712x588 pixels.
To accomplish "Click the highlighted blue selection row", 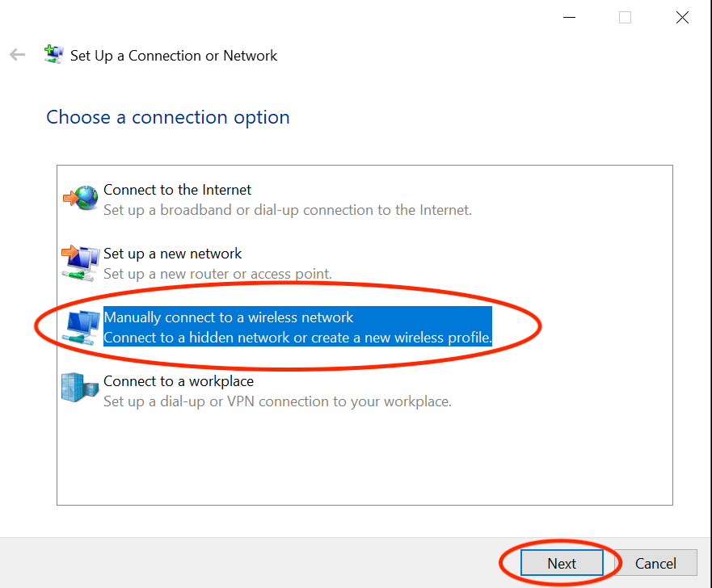I will pos(297,326).
